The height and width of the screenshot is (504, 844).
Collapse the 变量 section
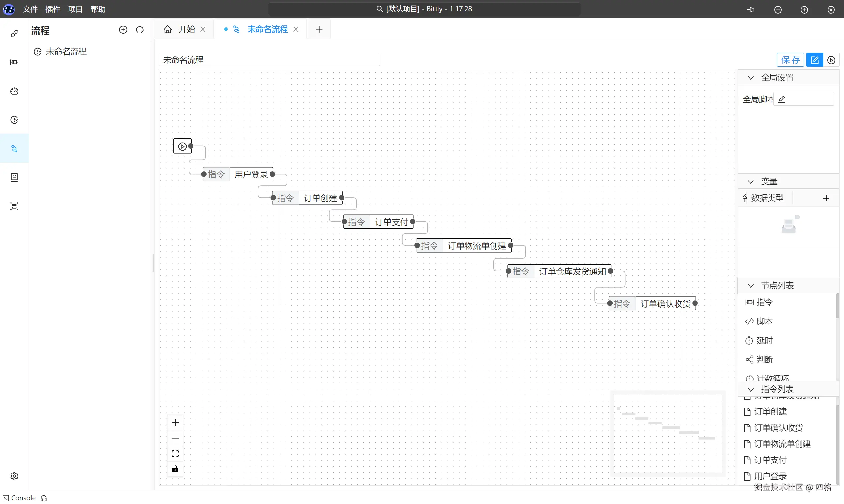point(751,182)
